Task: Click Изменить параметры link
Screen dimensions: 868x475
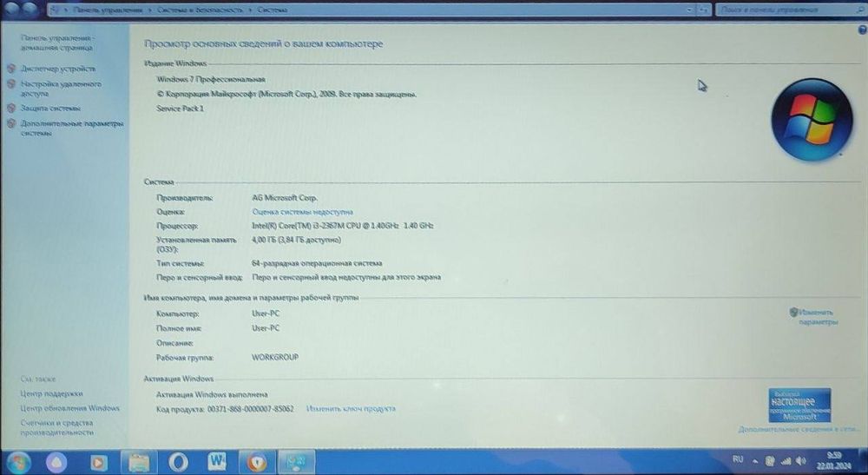Action: [818, 317]
